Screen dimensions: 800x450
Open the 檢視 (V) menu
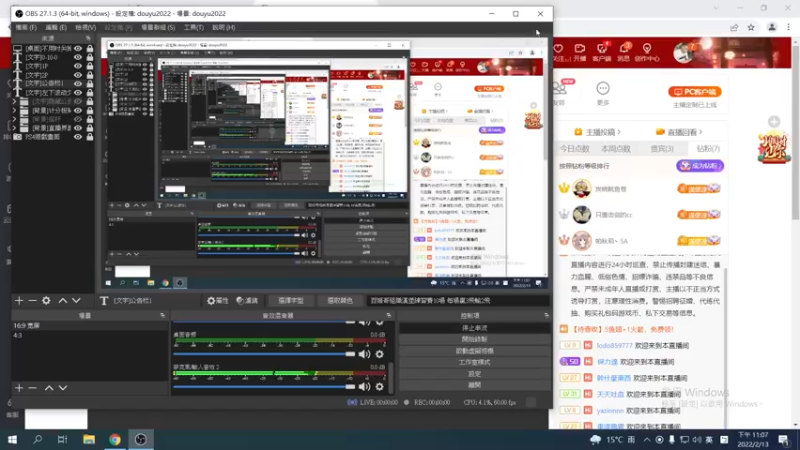86,28
